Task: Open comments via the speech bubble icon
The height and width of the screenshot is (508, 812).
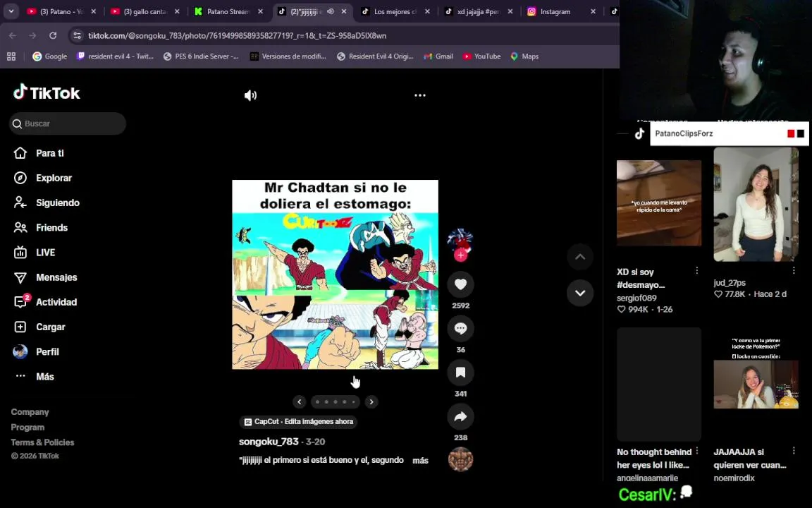Action: pos(460,328)
